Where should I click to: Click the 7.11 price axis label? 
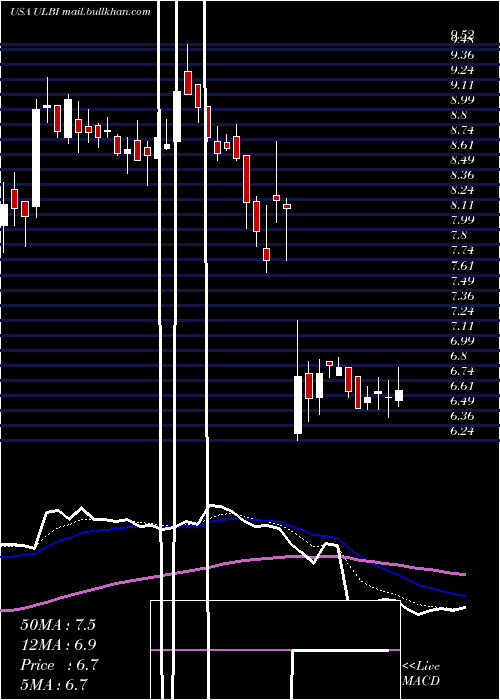(x=462, y=325)
